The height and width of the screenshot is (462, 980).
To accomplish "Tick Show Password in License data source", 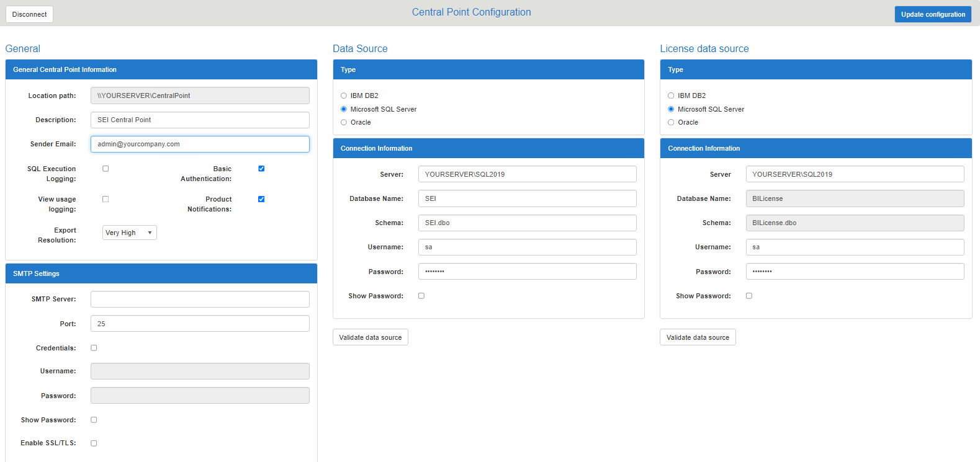I will 749,296.
